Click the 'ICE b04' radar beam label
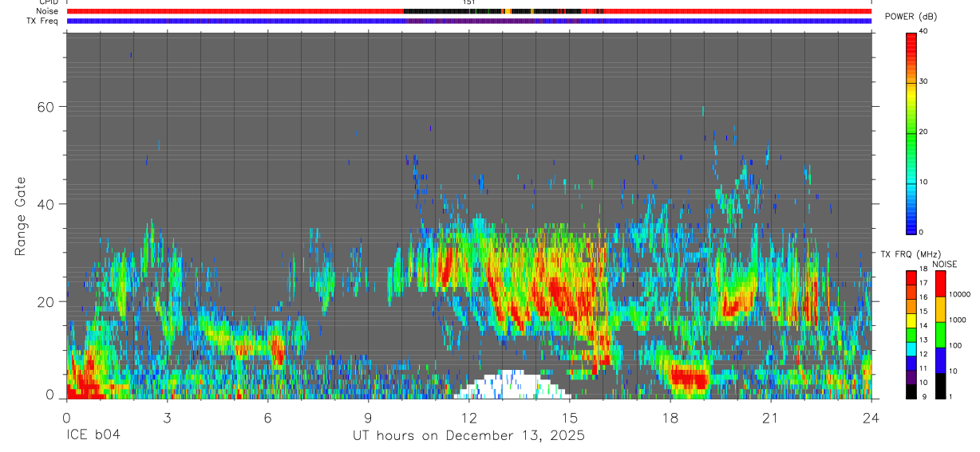The width and height of the screenshot is (980, 452). point(93,436)
